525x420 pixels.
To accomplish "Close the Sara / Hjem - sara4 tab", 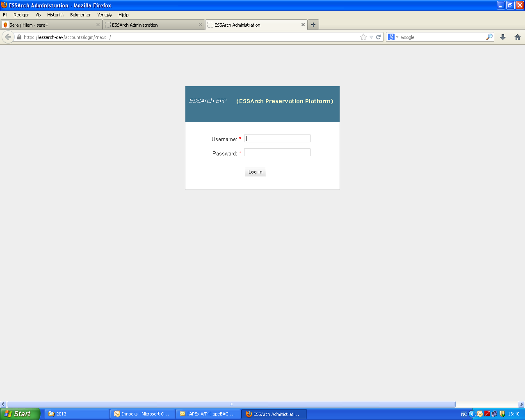I will [98, 25].
